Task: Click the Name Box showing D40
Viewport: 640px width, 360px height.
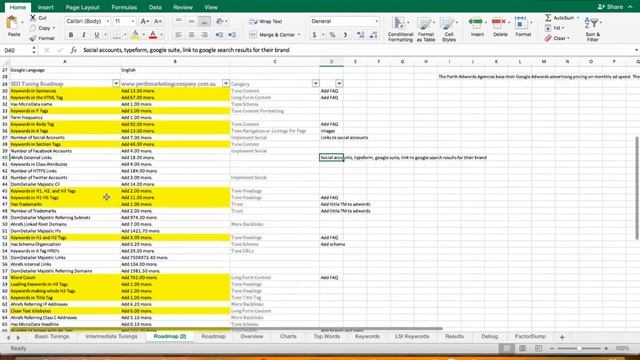Action: click(16, 50)
